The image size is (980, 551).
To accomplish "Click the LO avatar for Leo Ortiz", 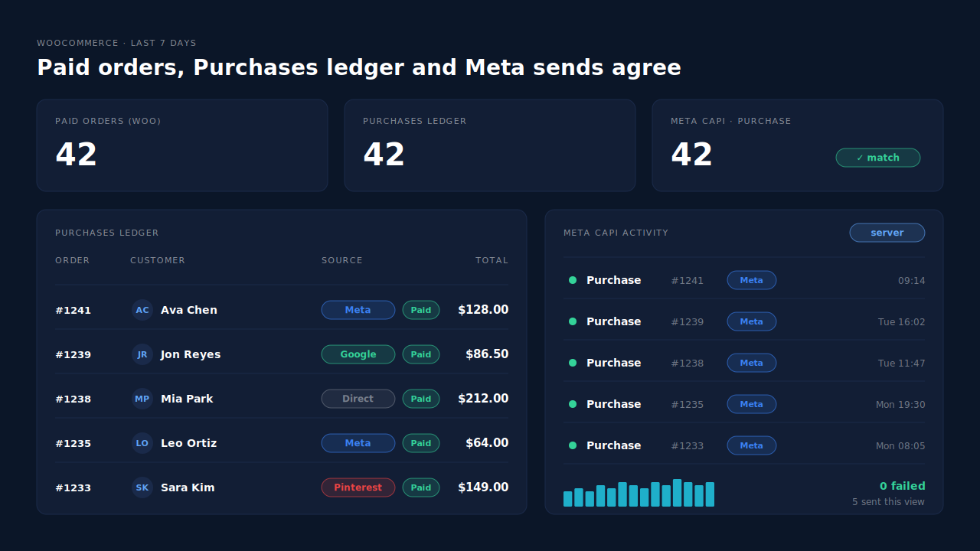I will [x=142, y=443].
